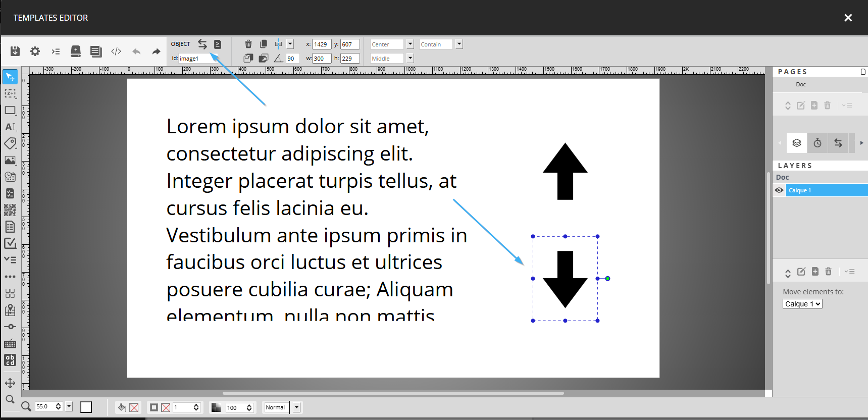
Task: Choose the move/pan tool
Action: 10,383
